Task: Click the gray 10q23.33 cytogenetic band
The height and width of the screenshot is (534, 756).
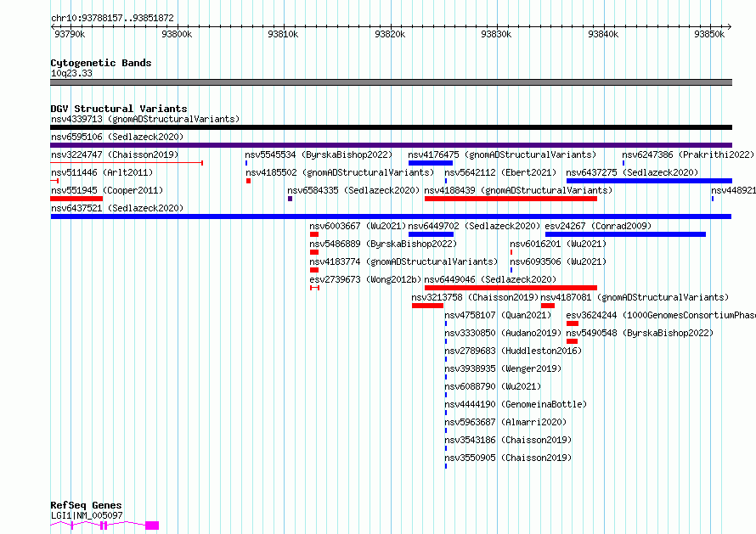Action: pos(391,82)
